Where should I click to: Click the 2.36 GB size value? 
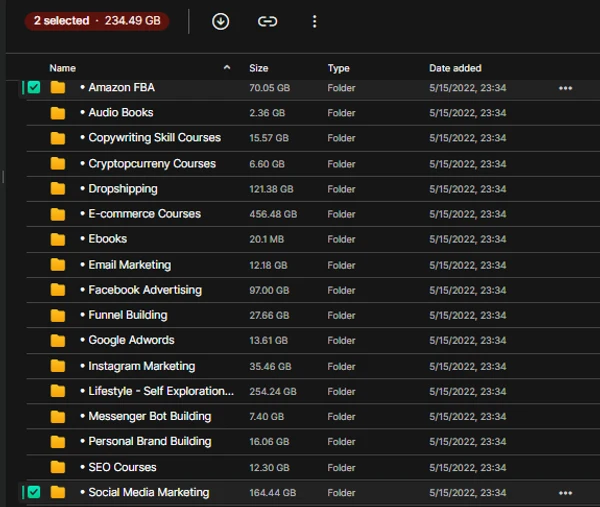coord(267,113)
